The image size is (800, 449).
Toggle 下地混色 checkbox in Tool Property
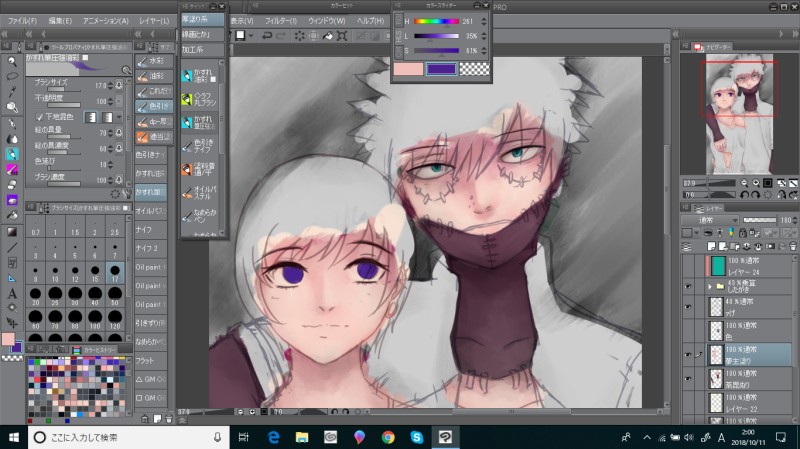[39, 117]
